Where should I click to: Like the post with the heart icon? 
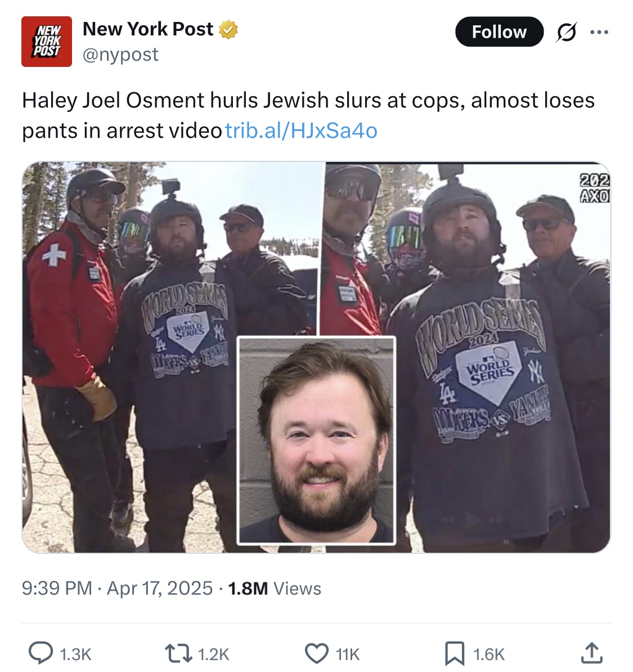[x=316, y=654]
